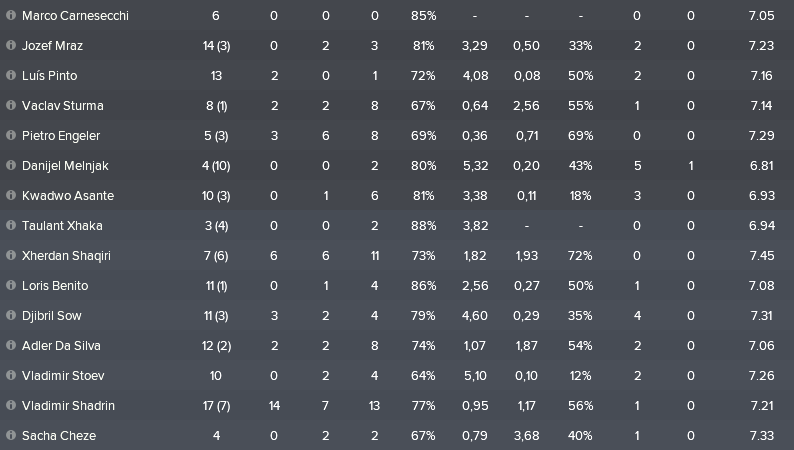
Task: Click Adler Da Silva name
Action: pos(61,346)
